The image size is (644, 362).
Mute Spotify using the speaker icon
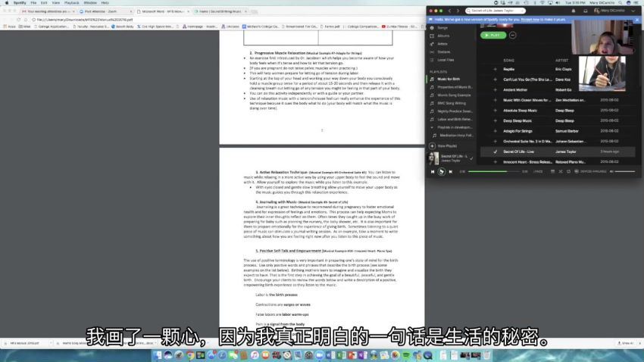point(611,172)
